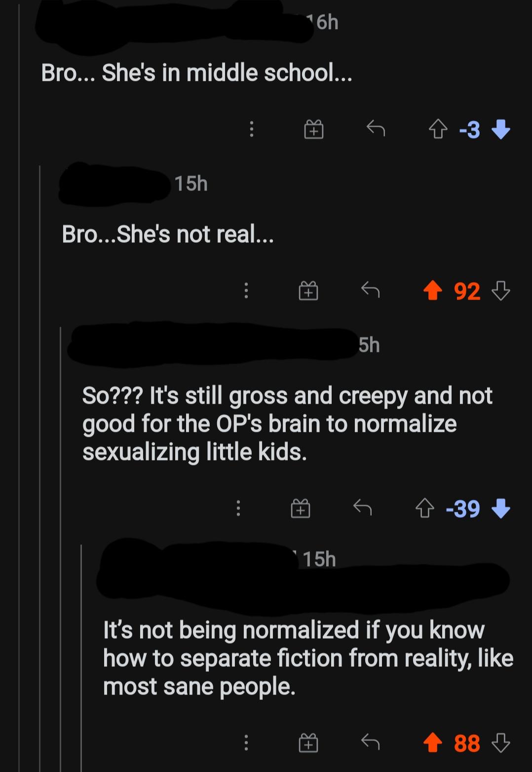532x772 pixels.
Task: Give an award to the "middle school" comment
Action: (313, 130)
